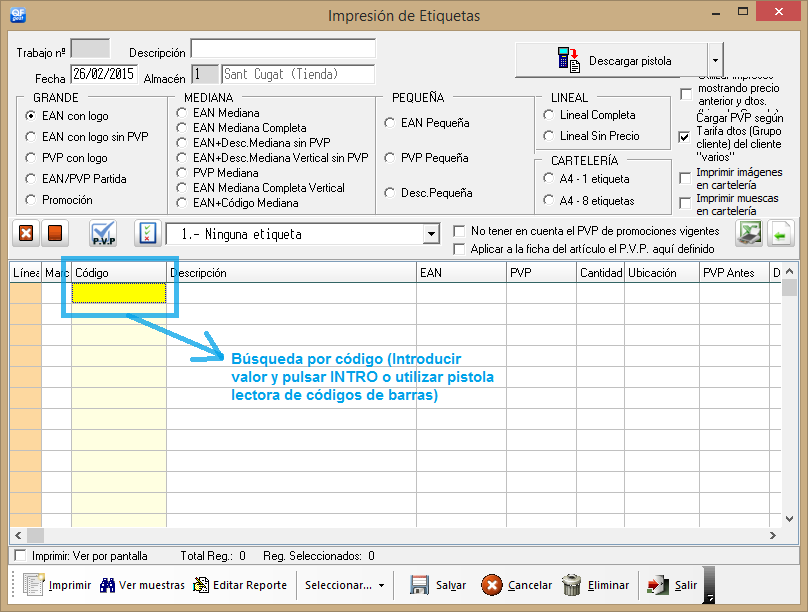
Task: Click the yellow Código cell in first row
Action: [x=119, y=293]
